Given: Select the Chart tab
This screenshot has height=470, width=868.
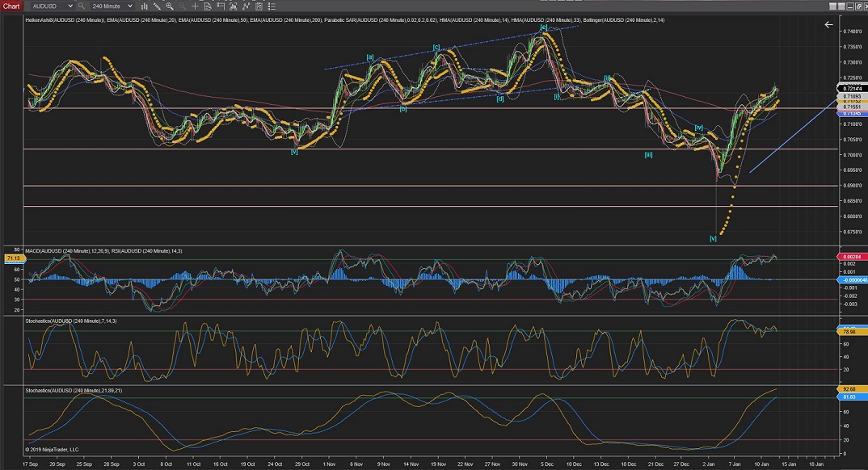Looking at the screenshot, I should pyautogui.click(x=11, y=6).
